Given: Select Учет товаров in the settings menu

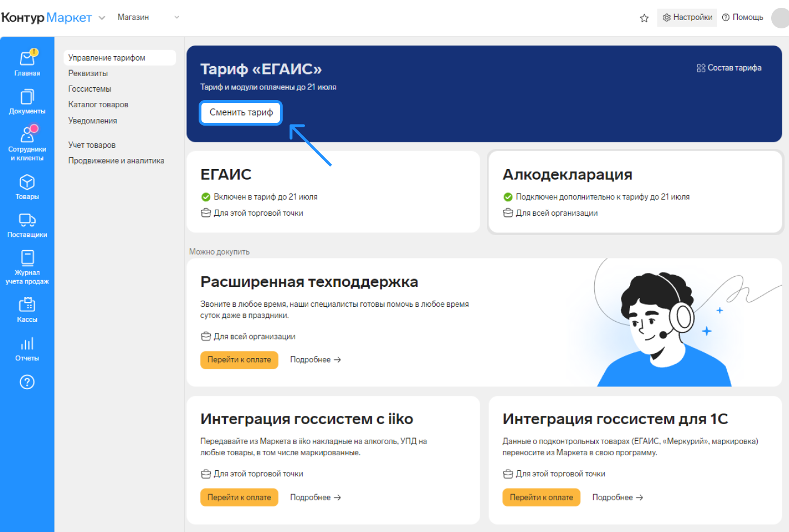Looking at the screenshot, I should point(92,145).
